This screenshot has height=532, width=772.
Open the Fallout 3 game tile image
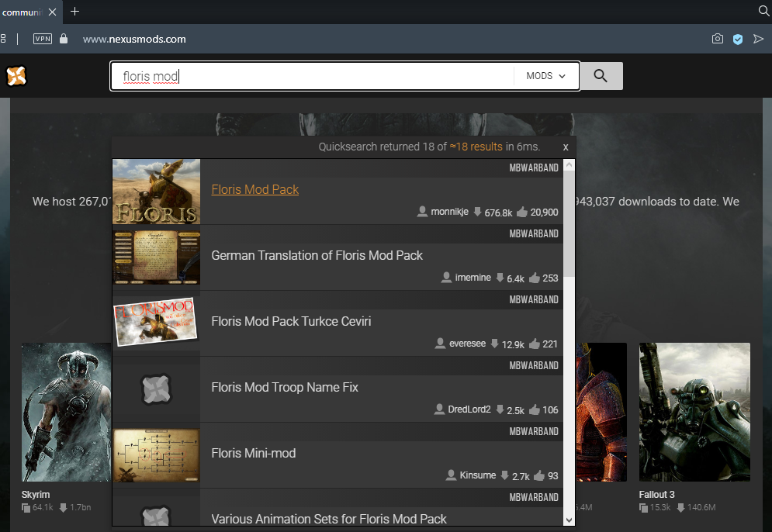[x=694, y=412]
